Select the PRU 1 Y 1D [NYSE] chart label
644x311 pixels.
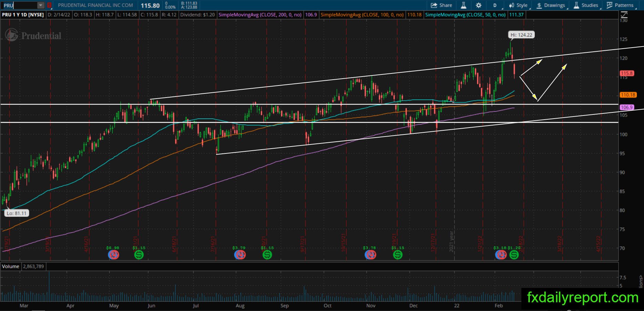point(23,15)
